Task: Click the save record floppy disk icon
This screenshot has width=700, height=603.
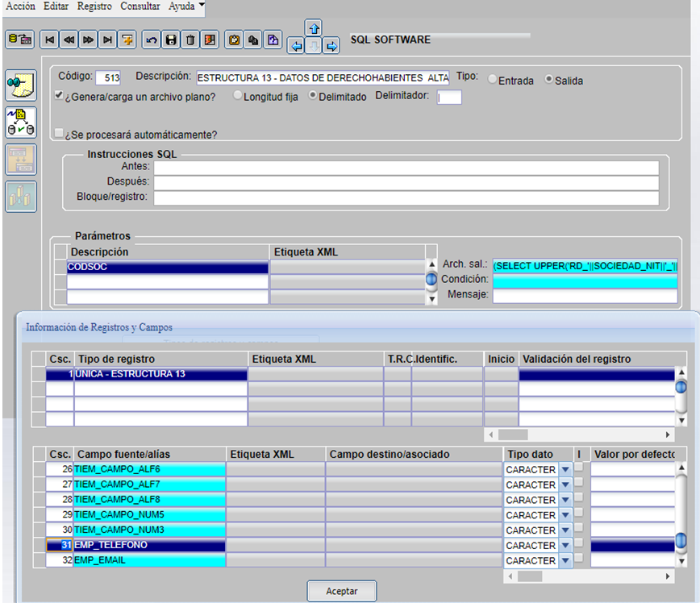Action: coord(170,40)
